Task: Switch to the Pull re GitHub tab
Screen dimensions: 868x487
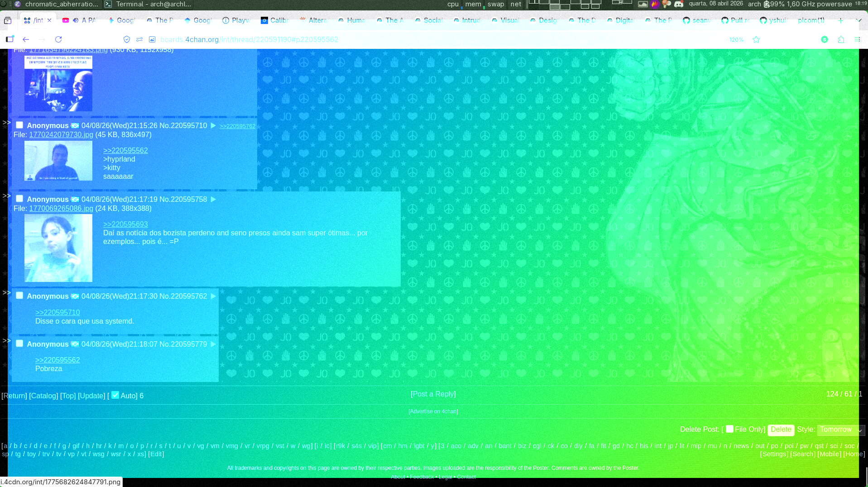Action: (x=735, y=20)
